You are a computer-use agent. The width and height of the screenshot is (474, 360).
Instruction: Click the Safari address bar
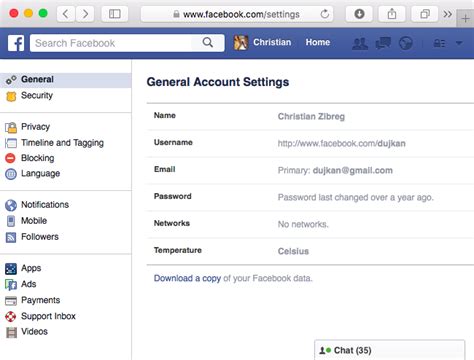(237, 14)
